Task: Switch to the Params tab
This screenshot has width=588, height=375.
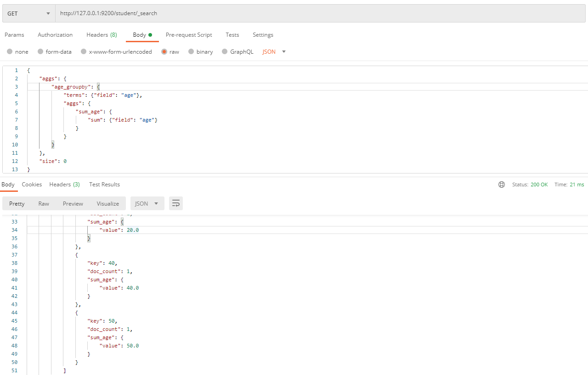Action: 14,35
